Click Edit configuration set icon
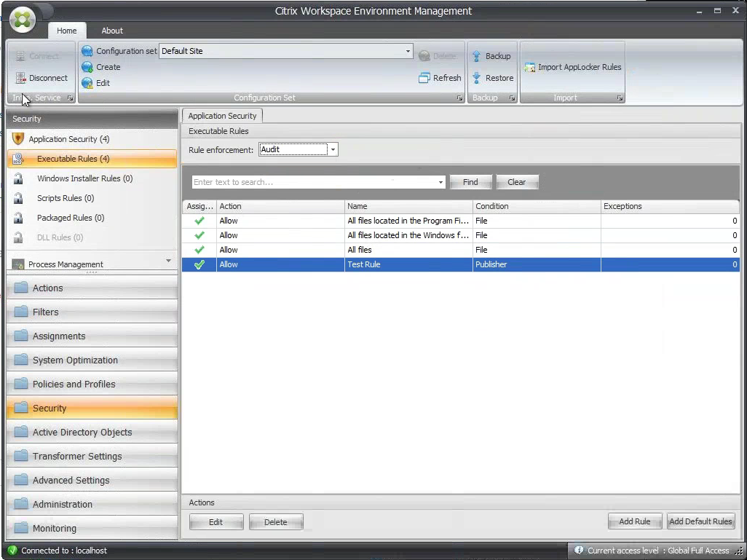The image size is (747, 560). coord(87,83)
